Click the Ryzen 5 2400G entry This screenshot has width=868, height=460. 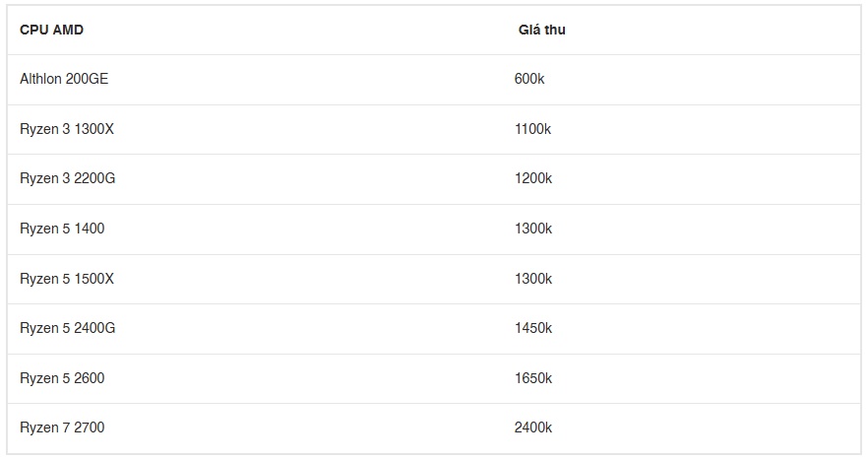[x=68, y=328]
